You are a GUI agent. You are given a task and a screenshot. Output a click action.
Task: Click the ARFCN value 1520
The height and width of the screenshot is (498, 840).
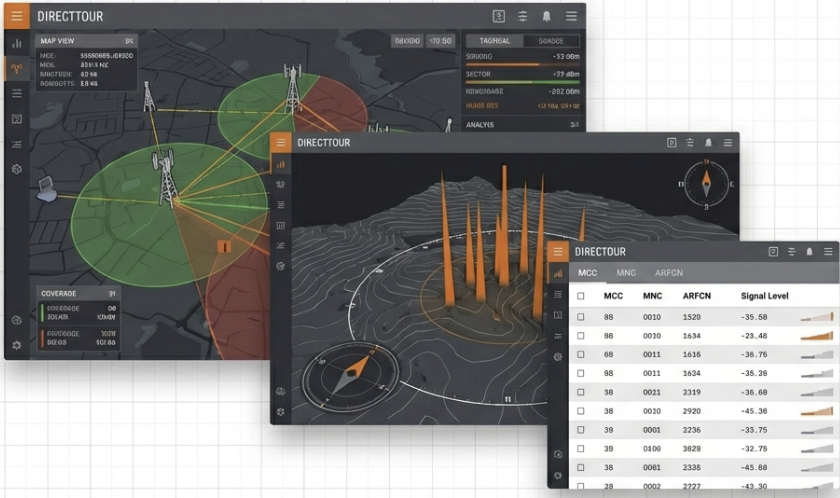[x=692, y=317]
